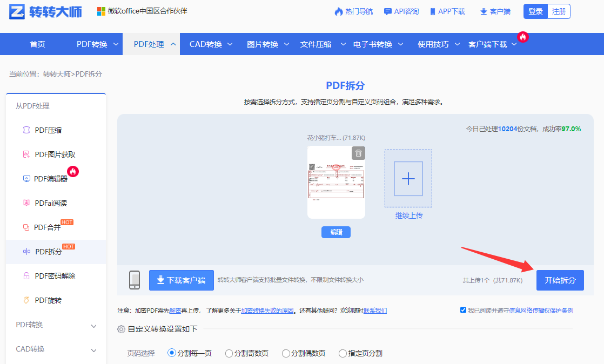Image resolution: width=604 pixels, height=364 pixels.
Task: Click the 从PDF处理 sidebar heading
Action: pyautogui.click(x=32, y=106)
